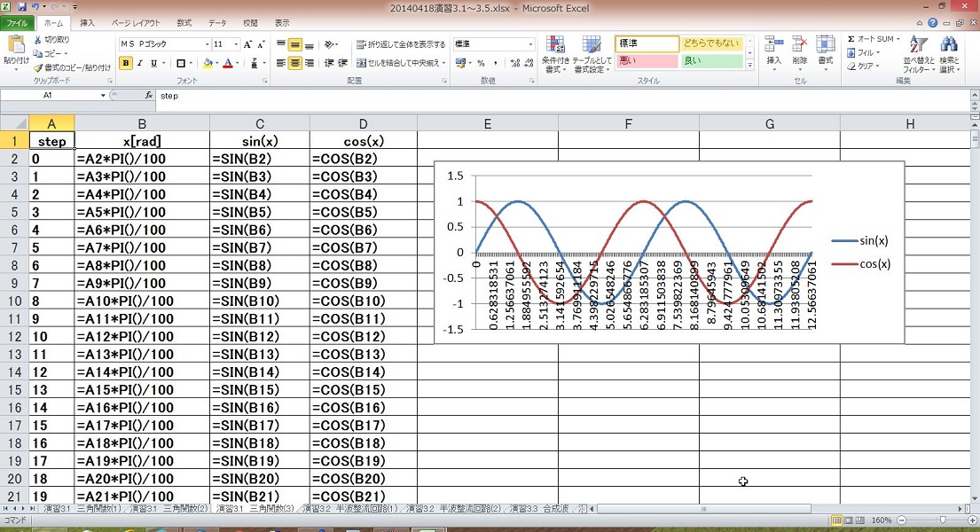Click the AutoSum (オート SUM) sigma icon
980x532 pixels.
[851, 39]
